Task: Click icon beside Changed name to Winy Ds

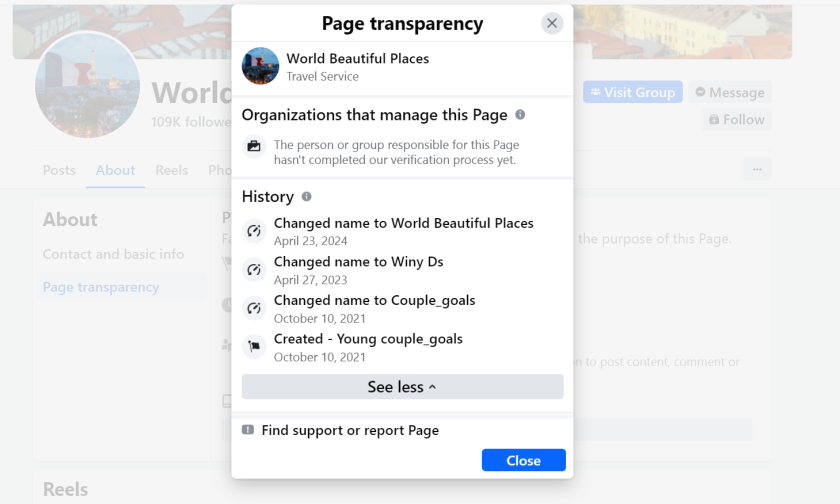Action: tap(254, 270)
